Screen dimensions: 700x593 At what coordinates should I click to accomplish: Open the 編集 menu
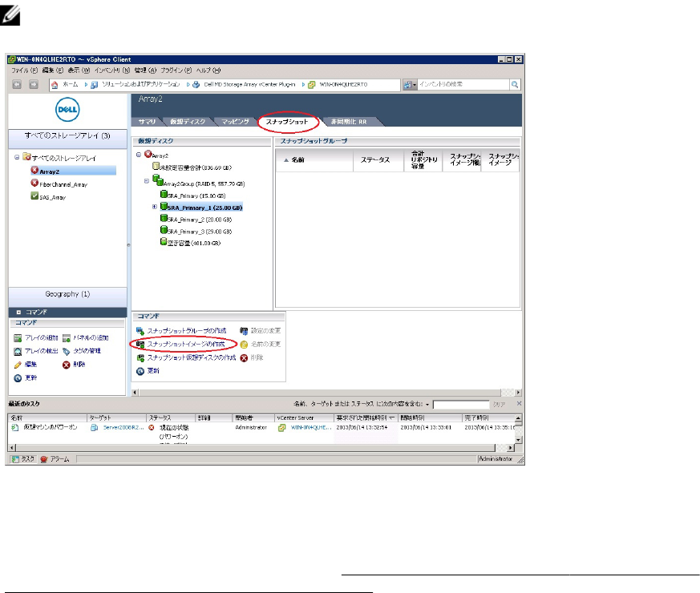click(53, 71)
